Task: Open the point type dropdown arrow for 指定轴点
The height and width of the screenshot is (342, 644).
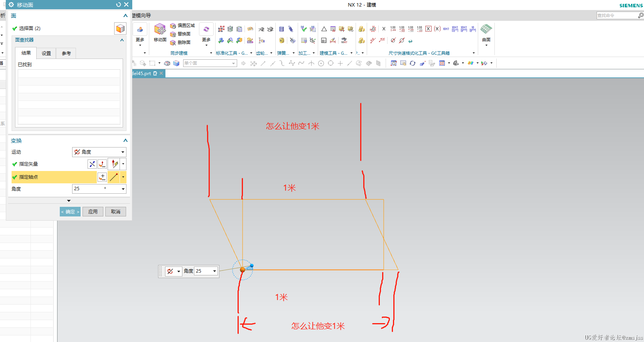Action: [123, 177]
